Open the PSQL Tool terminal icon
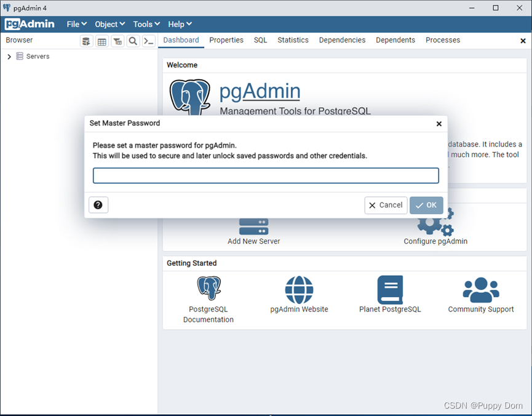This screenshot has height=416, width=532. click(149, 41)
